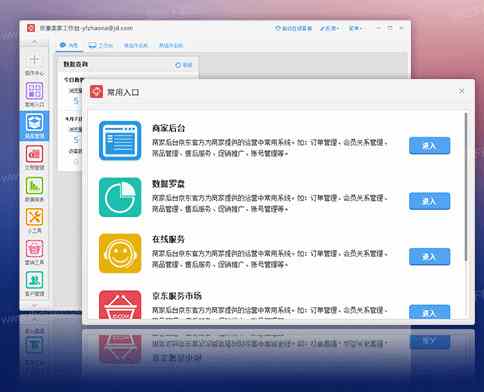This screenshot has height=392, width=484.
Task: Click the 商家后台 heading text
Action: 168,128
